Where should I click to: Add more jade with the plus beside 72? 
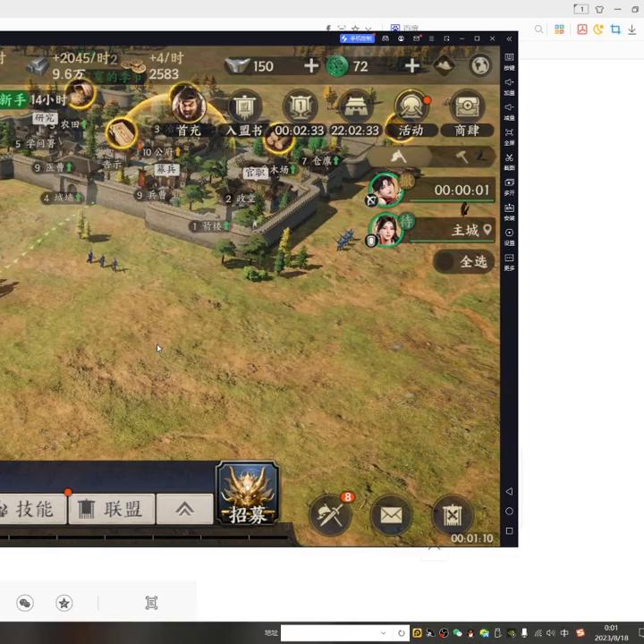click(x=412, y=65)
